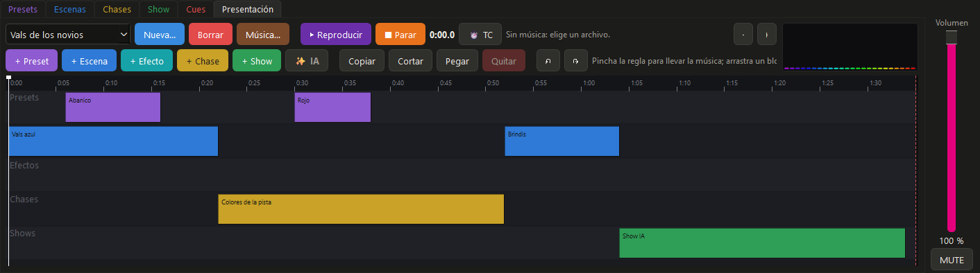Click the Cortar button
The height and width of the screenshot is (273, 980).
411,61
